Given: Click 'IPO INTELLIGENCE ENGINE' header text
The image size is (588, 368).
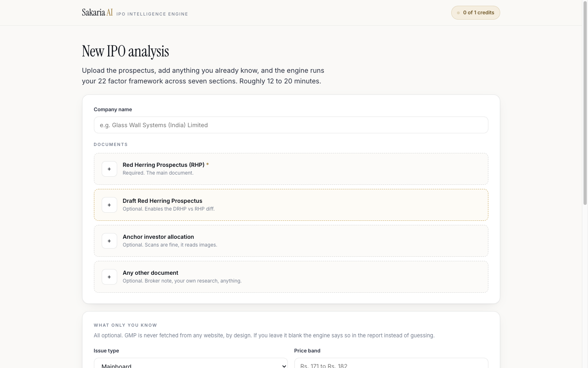Looking at the screenshot, I should [152, 14].
